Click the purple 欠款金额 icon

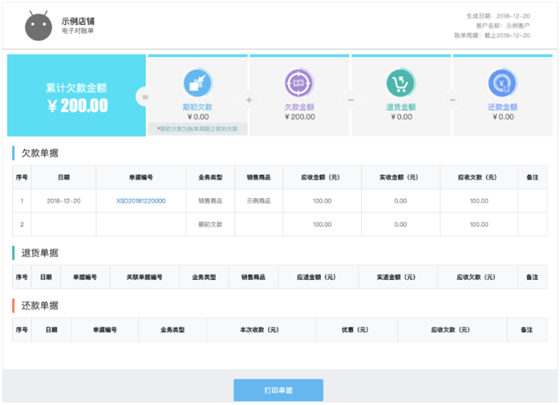click(x=299, y=83)
